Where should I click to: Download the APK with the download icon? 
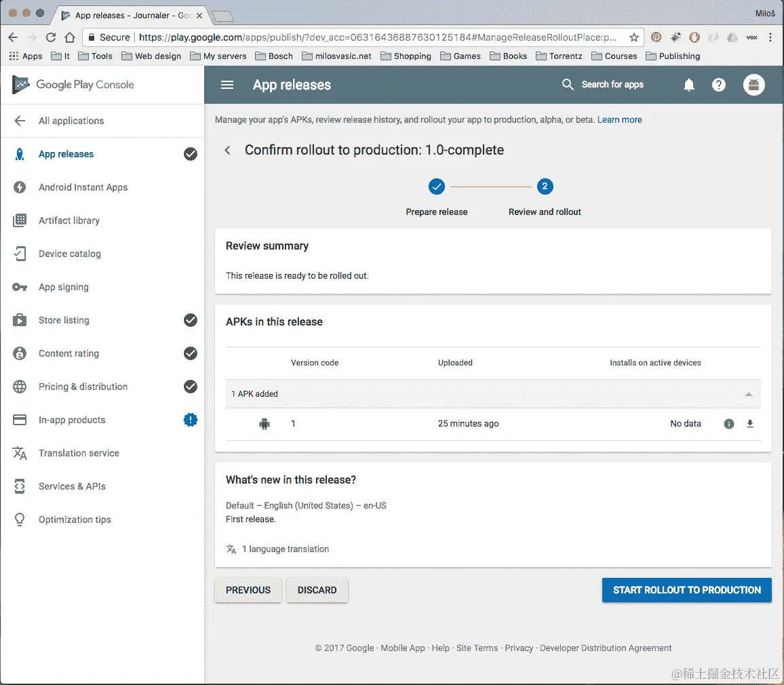pyautogui.click(x=750, y=423)
